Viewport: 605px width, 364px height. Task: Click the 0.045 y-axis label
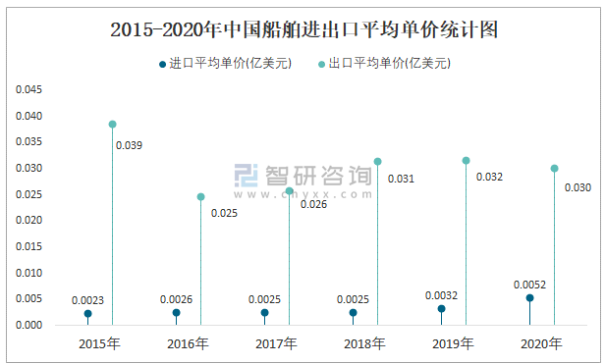(28, 89)
